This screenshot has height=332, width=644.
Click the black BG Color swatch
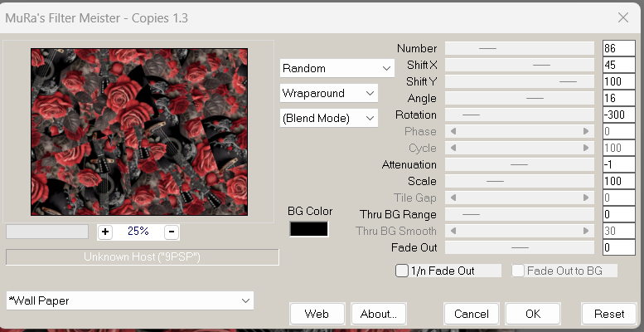pyautogui.click(x=309, y=228)
